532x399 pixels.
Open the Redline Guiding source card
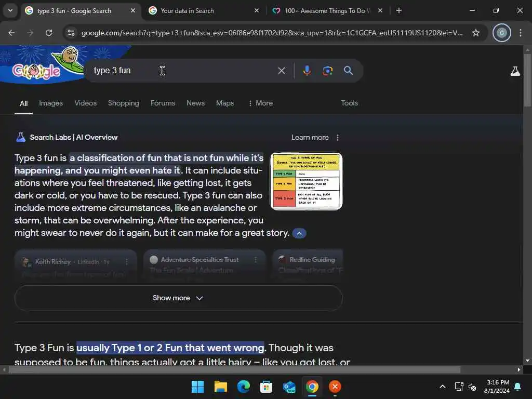point(308,267)
